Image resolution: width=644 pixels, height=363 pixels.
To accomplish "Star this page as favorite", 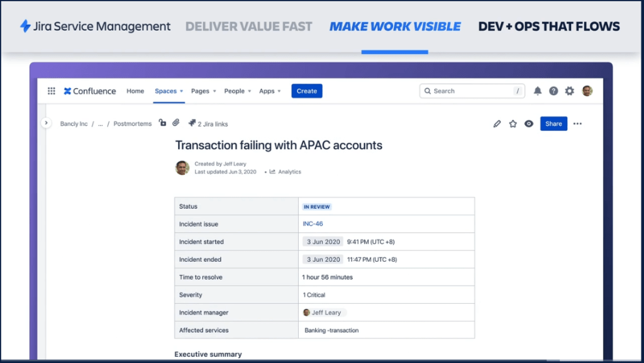I will [513, 124].
